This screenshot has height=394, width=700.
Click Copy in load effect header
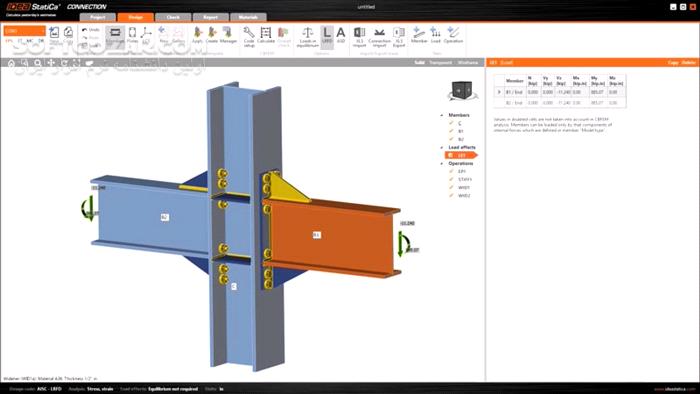pyautogui.click(x=673, y=62)
